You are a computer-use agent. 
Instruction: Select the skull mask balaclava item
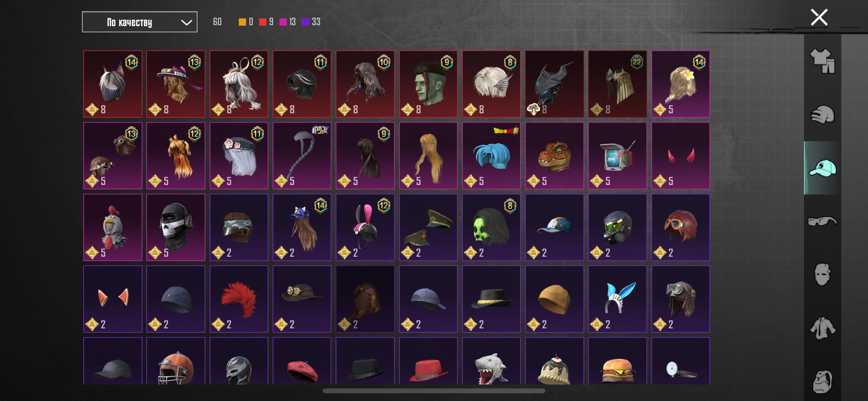(176, 228)
